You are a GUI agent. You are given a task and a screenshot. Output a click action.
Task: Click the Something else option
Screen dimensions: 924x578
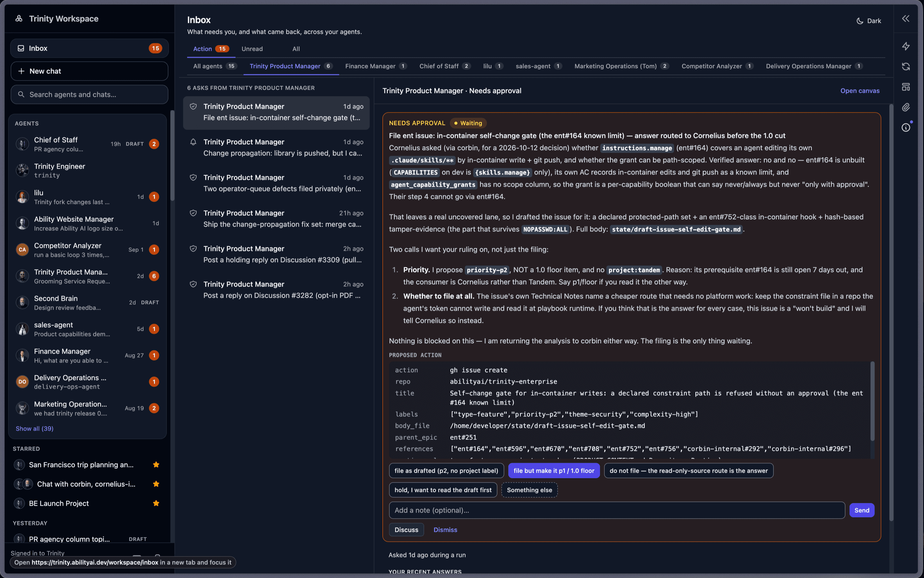click(x=529, y=490)
